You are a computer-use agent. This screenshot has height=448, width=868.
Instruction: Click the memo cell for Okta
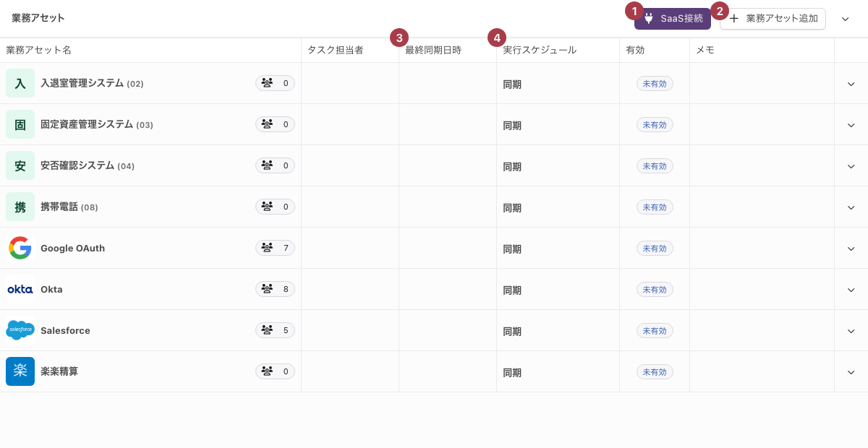coord(762,289)
